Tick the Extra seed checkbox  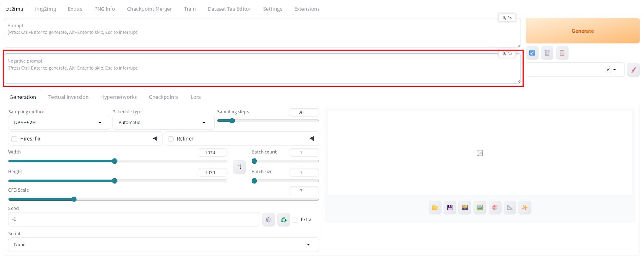click(x=295, y=220)
